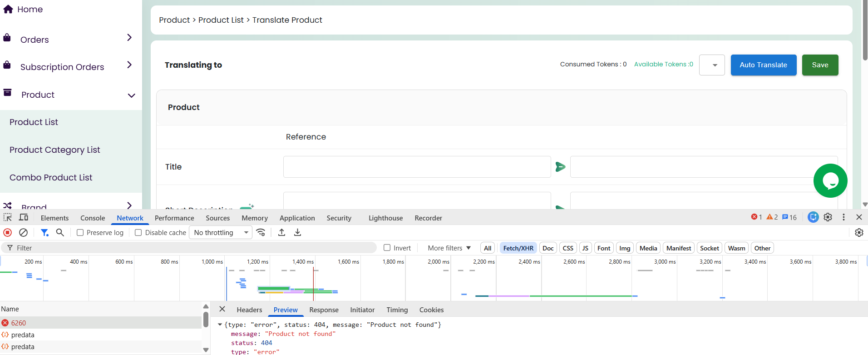Toggle the Img request filter
Screen dimensions: 868x355
[625, 248]
